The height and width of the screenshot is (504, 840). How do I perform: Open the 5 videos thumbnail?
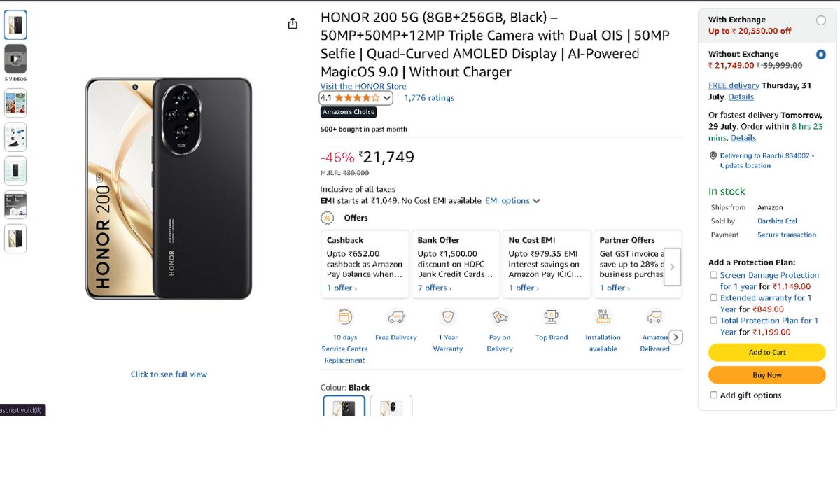click(x=15, y=59)
